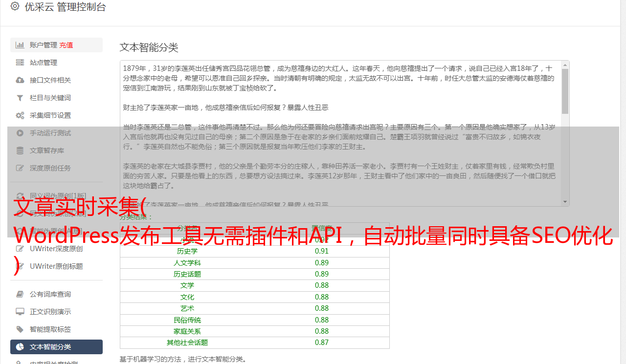Image resolution: width=626 pixels, height=364 pixels.
Task: Click the gear icon beside 优采云 管理控制台
Action: pos(15,6)
